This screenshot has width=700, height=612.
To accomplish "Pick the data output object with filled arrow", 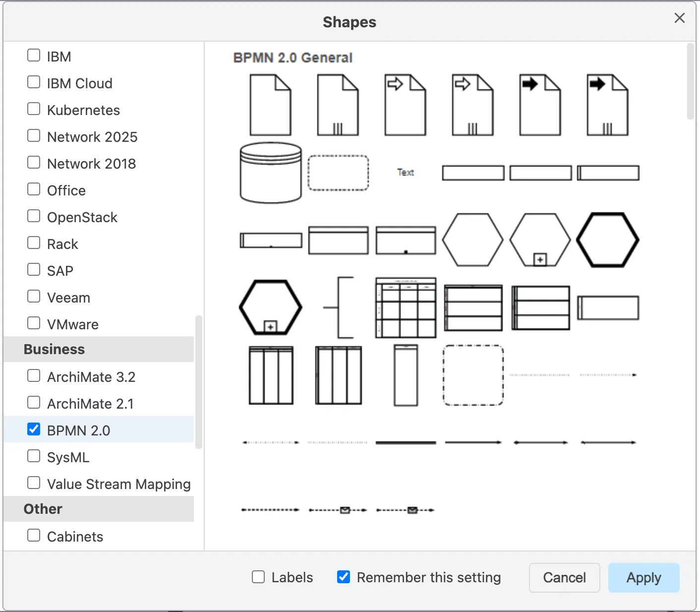I will (x=540, y=105).
